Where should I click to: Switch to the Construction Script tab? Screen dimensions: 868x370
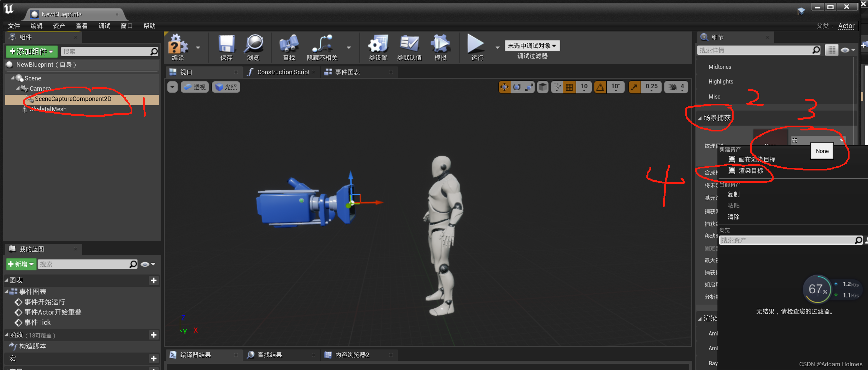(x=282, y=72)
